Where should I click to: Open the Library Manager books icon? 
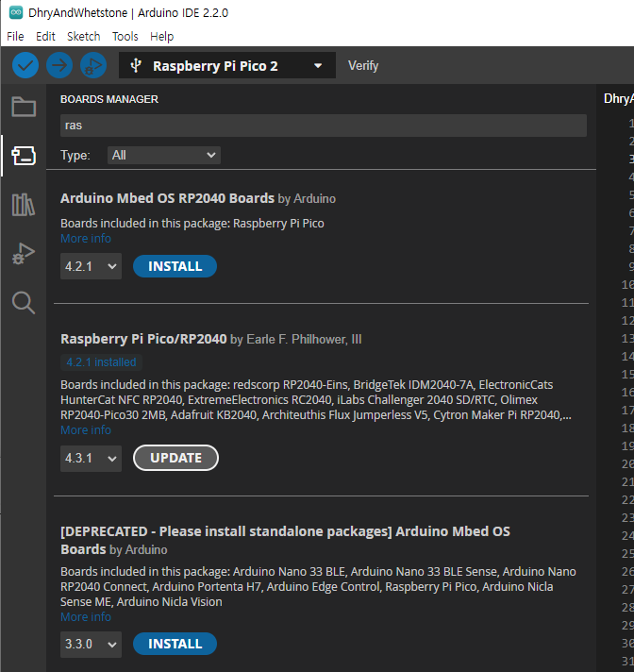click(x=24, y=205)
